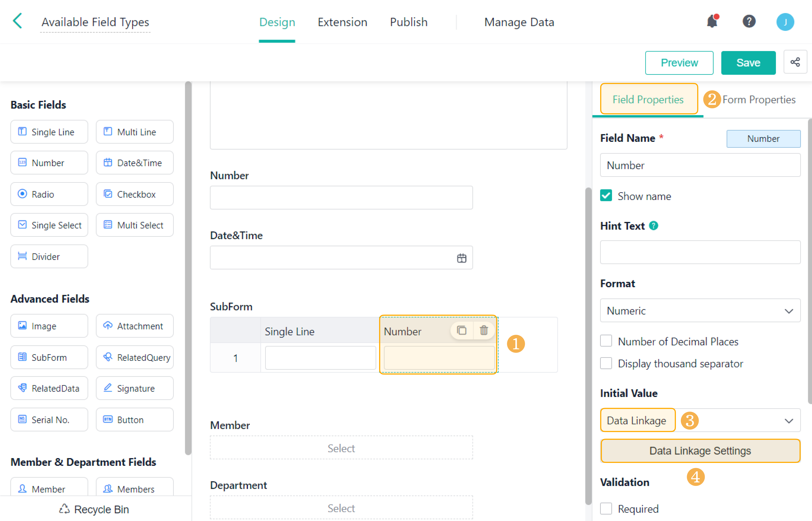Expand the Format Numeric dropdown
The height and width of the screenshot is (521, 812).
pos(700,311)
